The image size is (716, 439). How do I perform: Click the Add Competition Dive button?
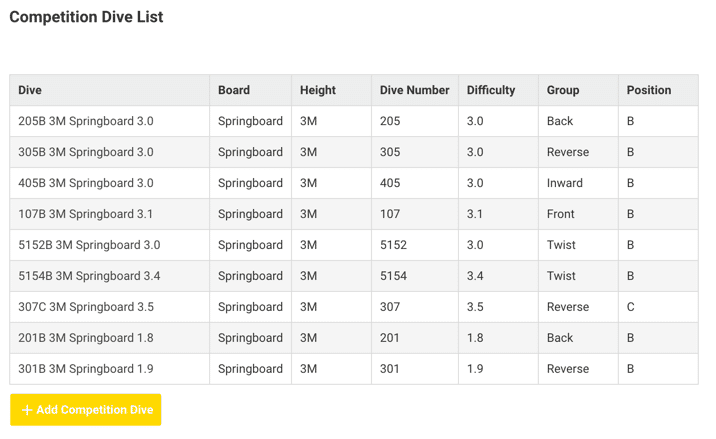tap(85, 410)
